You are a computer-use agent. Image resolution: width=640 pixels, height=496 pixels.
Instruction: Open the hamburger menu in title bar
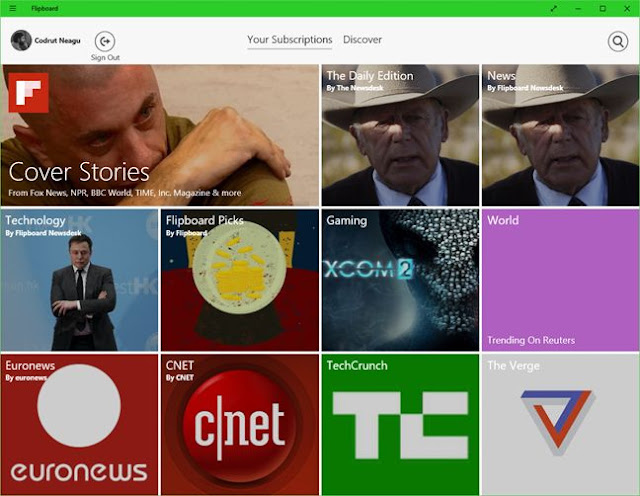click(13, 8)
